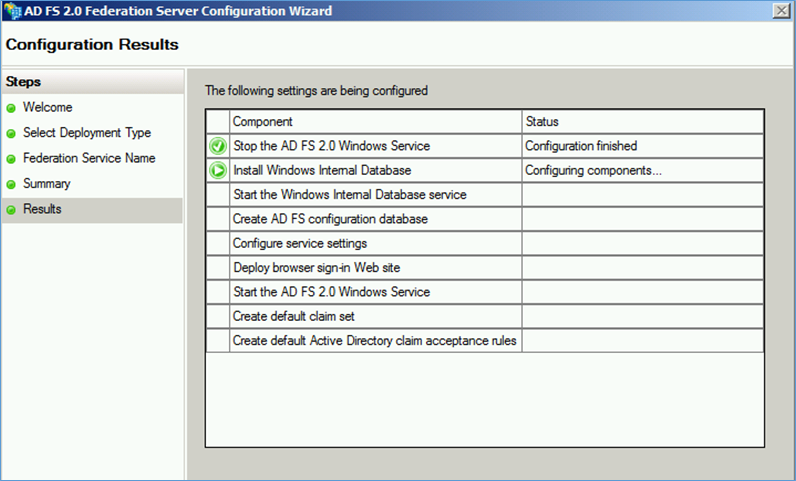
Task: Select 'Create default claim set' row
Action: pos(485,316)
